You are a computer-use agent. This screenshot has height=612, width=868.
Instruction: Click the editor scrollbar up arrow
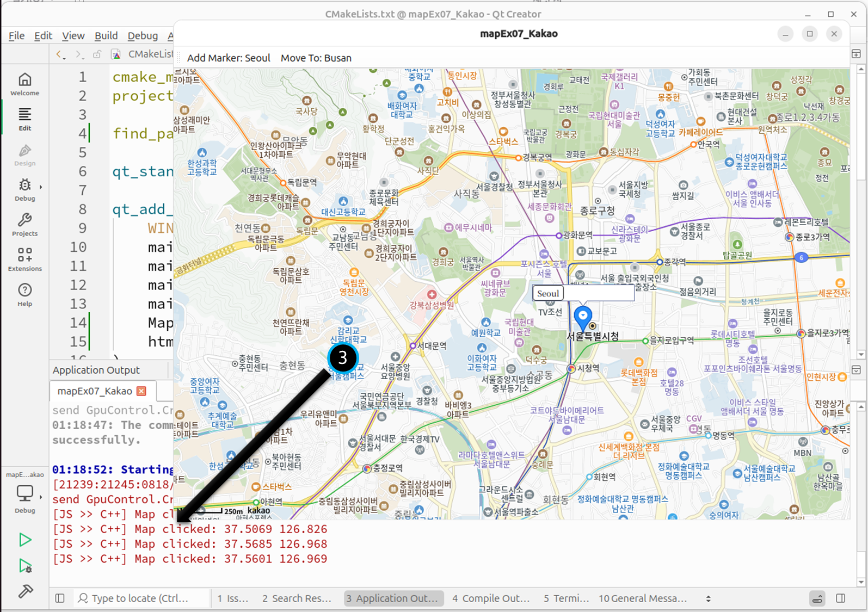(861, 70)
